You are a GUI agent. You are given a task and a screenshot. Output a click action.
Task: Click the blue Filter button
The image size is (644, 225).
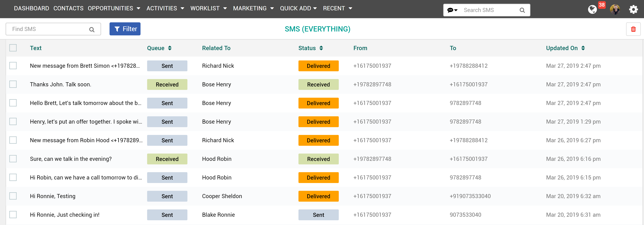[125, 29]
